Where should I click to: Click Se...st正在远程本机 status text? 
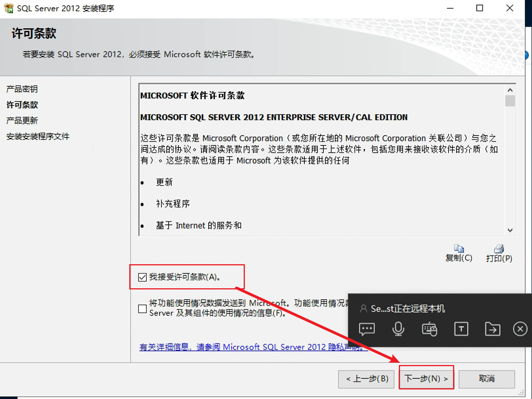point(408,309)
